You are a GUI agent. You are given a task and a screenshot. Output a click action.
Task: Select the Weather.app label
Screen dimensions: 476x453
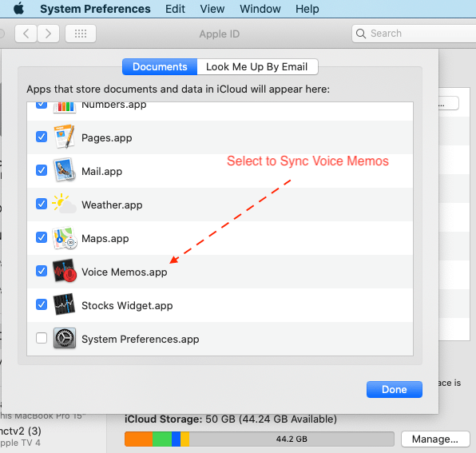point(112,205)
